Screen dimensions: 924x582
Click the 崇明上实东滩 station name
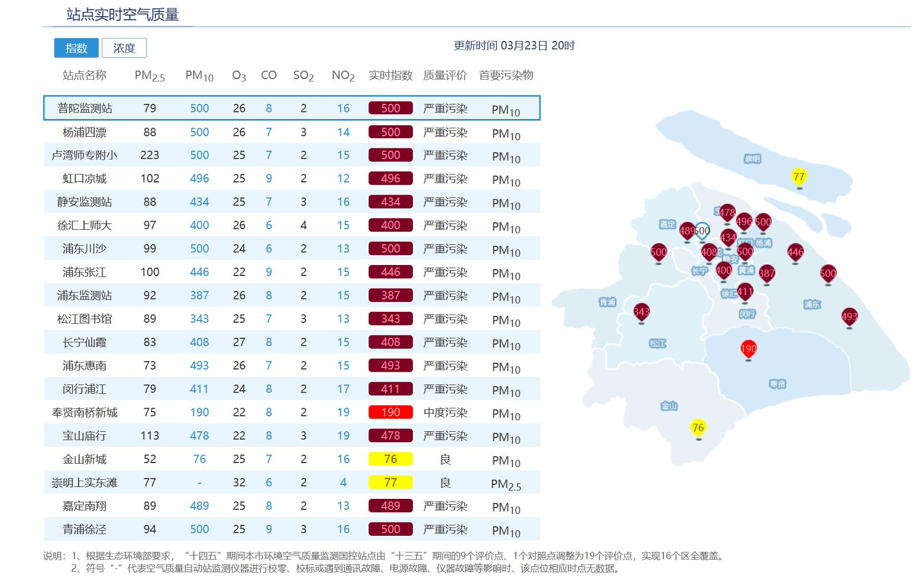[85, 483]
